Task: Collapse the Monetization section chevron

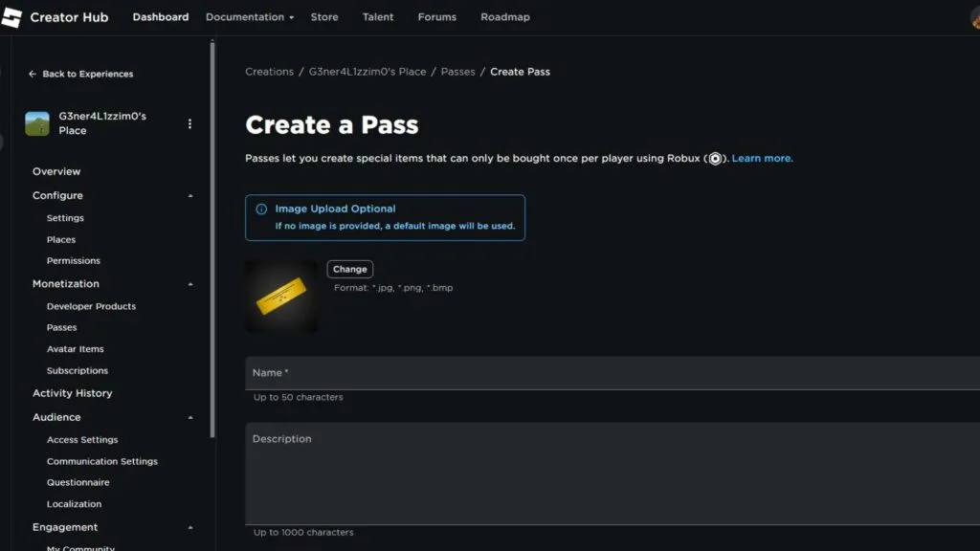Action: [190, 284]
